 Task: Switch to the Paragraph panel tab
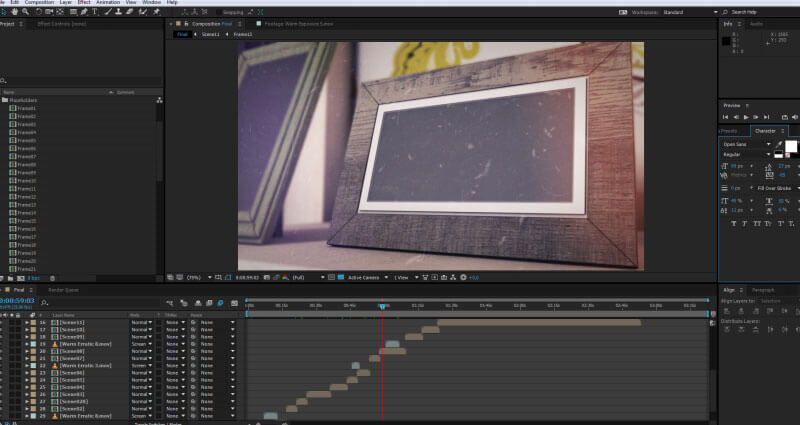click(x=762, y=290)
